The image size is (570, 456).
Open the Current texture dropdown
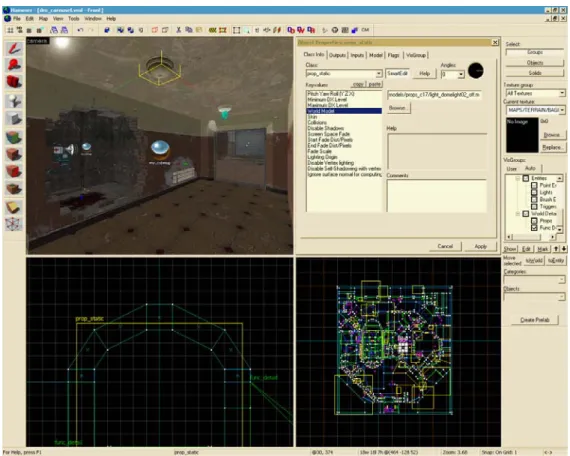coord(562,110)
